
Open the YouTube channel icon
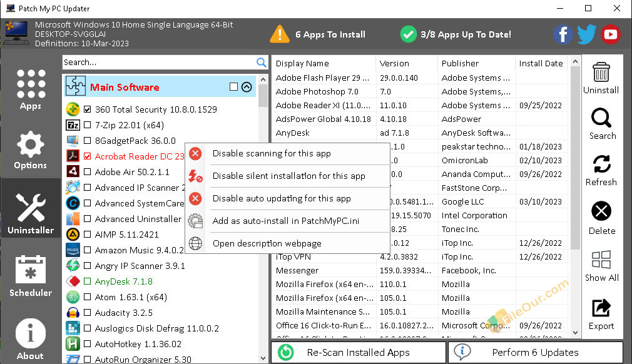[610, 34]
